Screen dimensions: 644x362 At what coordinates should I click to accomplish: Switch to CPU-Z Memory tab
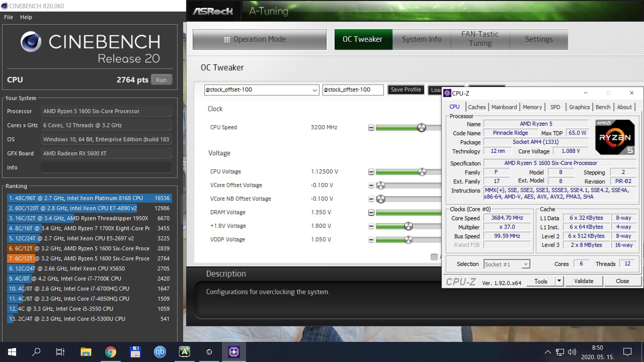532,107
